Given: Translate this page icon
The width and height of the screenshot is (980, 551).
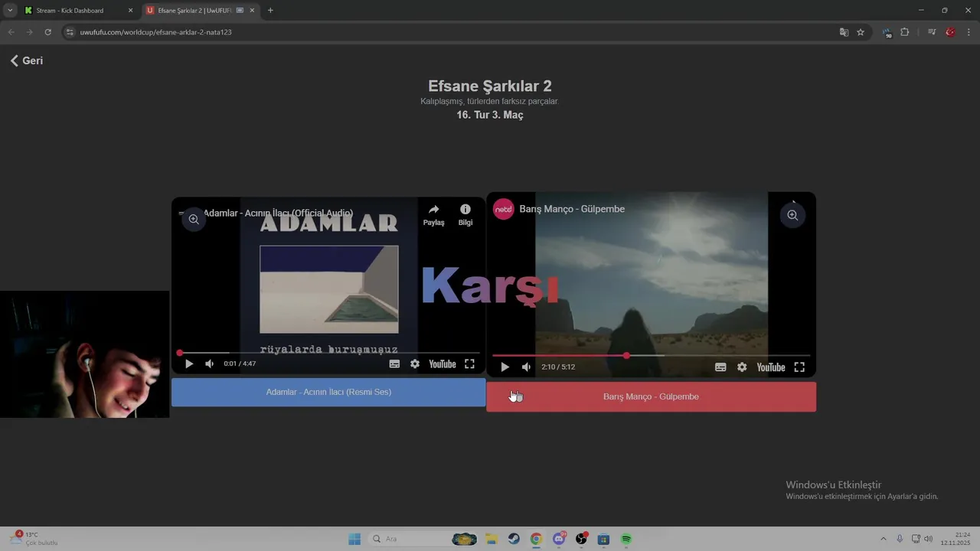Looking at the screenshot, I should (x=844, y=32).
